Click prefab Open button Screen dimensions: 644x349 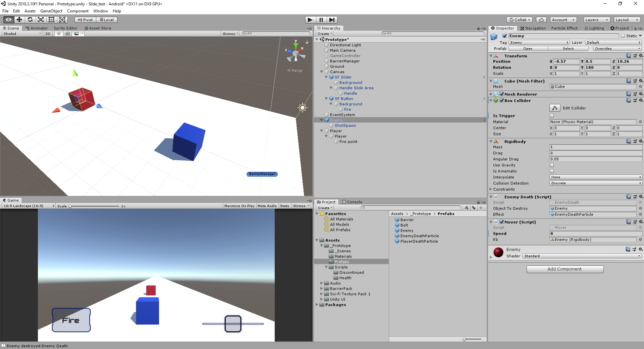(528, 49)
